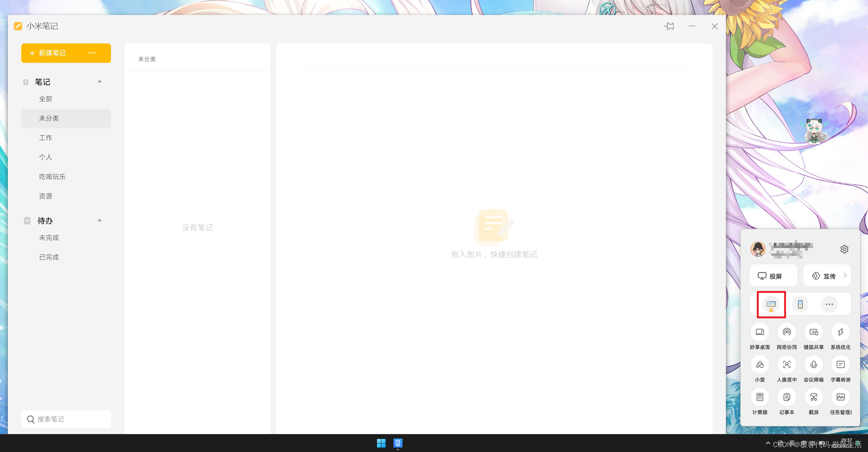Screen dimensions: 868x452
Task: Show 已完成 to-do items
Action: (66, 257)
